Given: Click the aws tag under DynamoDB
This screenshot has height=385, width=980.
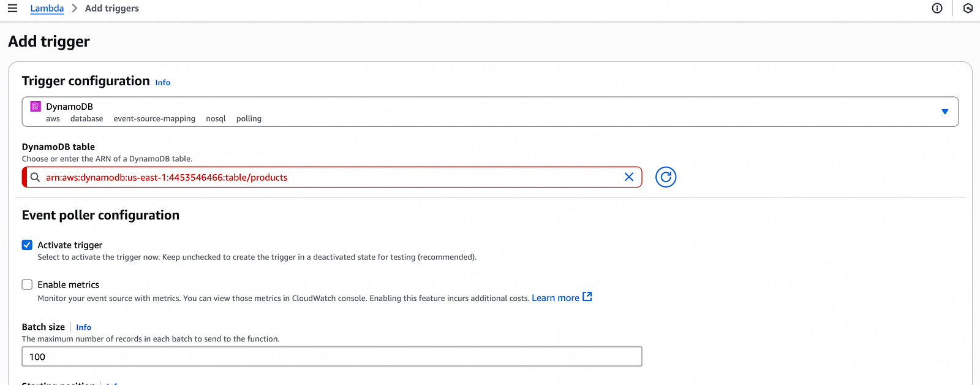Looking at the screenshot, I should [x=53, y=119].
